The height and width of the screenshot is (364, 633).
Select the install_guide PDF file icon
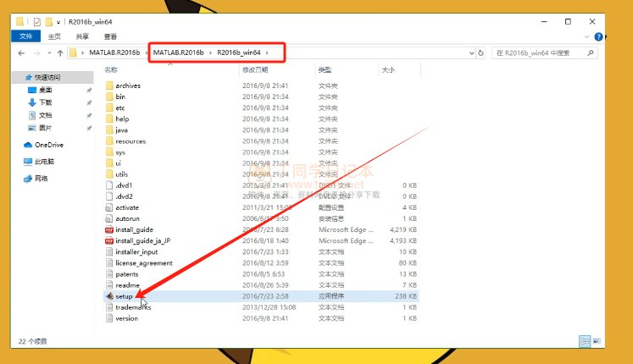(x=108, y=229)
